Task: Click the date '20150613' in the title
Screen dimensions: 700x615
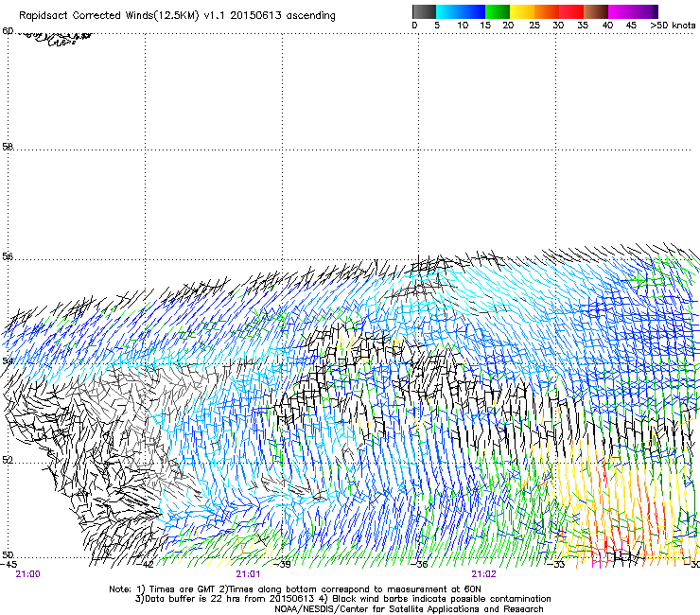Action: pyautogui.click(x=255, y=15)
